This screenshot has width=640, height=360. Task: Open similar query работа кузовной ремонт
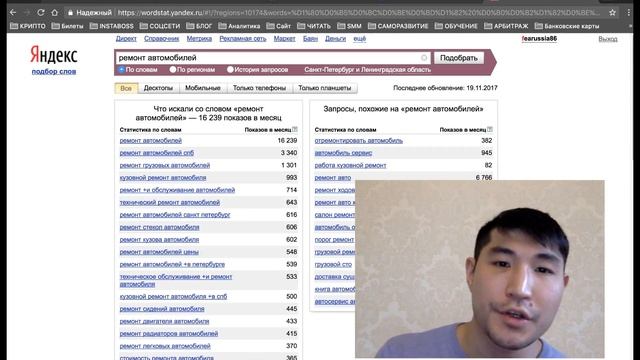click(350, 165)
